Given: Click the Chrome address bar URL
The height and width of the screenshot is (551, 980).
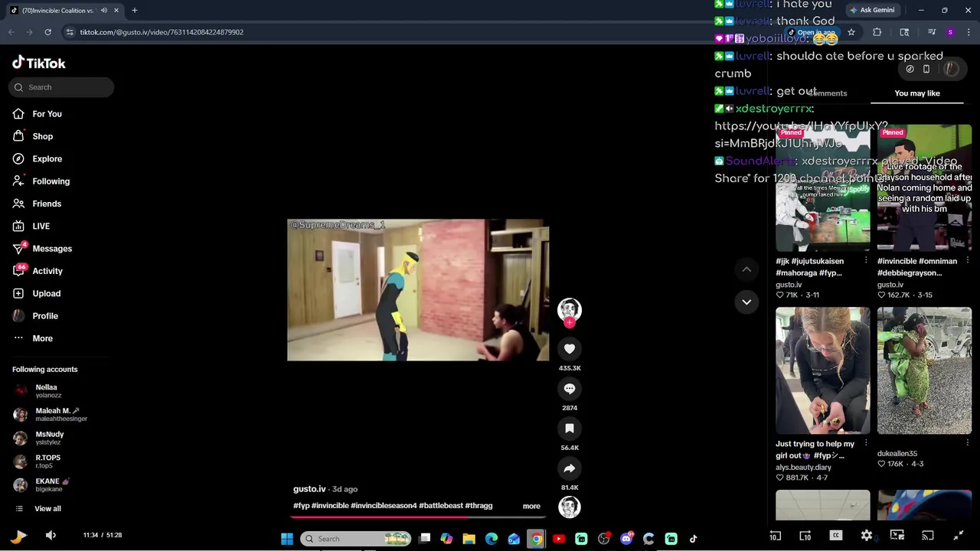Looking at the screenshot, I should coord(162,32).
